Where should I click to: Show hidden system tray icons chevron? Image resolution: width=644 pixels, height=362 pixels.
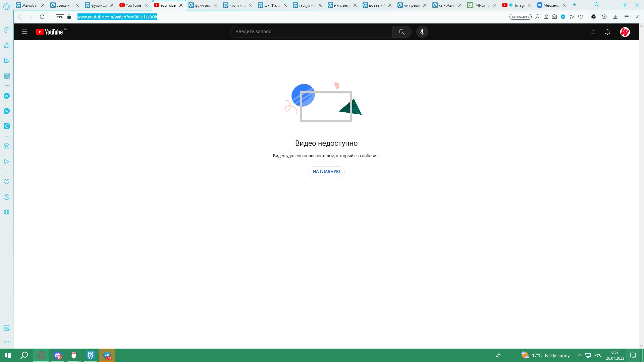click(580, 355)
